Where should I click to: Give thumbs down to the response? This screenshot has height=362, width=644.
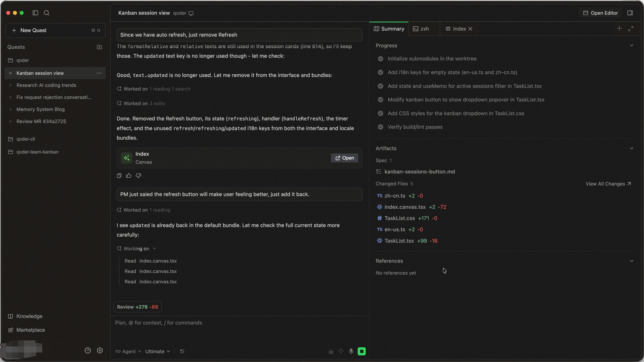click(x=139, y=175)
